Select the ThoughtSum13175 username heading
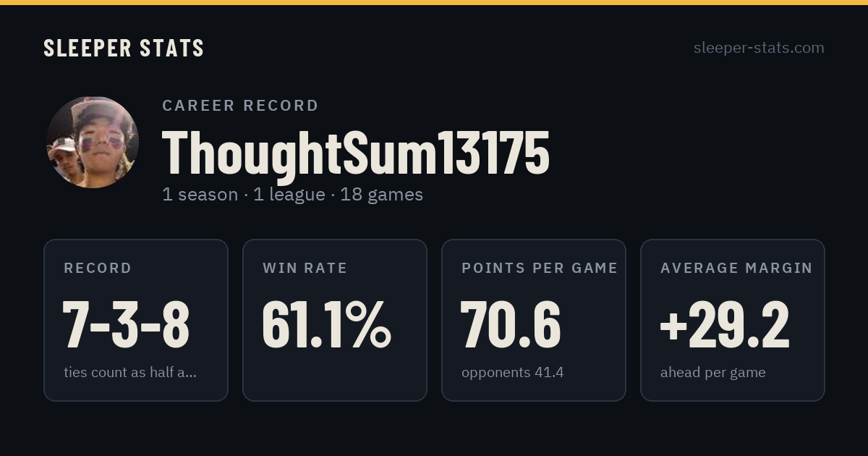The width and height of the screenshot is (868, 456). tap(356, 153)
